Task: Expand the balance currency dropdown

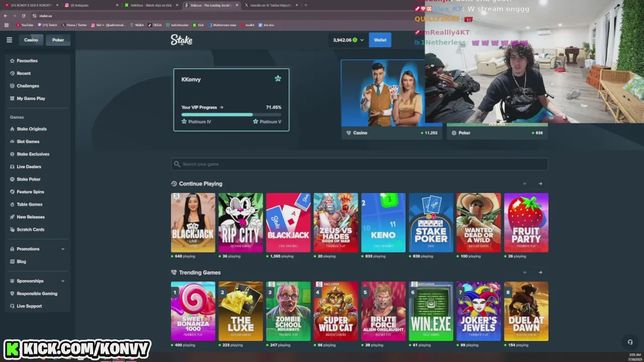Action: tap(362, 40)
